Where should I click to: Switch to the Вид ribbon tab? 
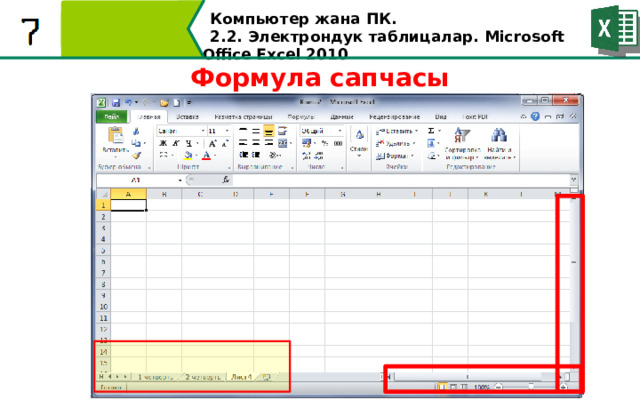tap(440, 117)
